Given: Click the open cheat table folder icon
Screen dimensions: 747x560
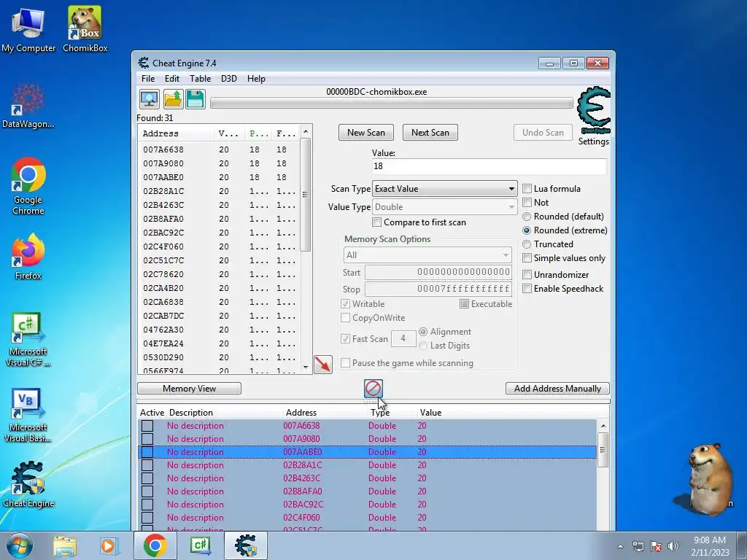Looking at the screenshot, I should click(172, 99).
